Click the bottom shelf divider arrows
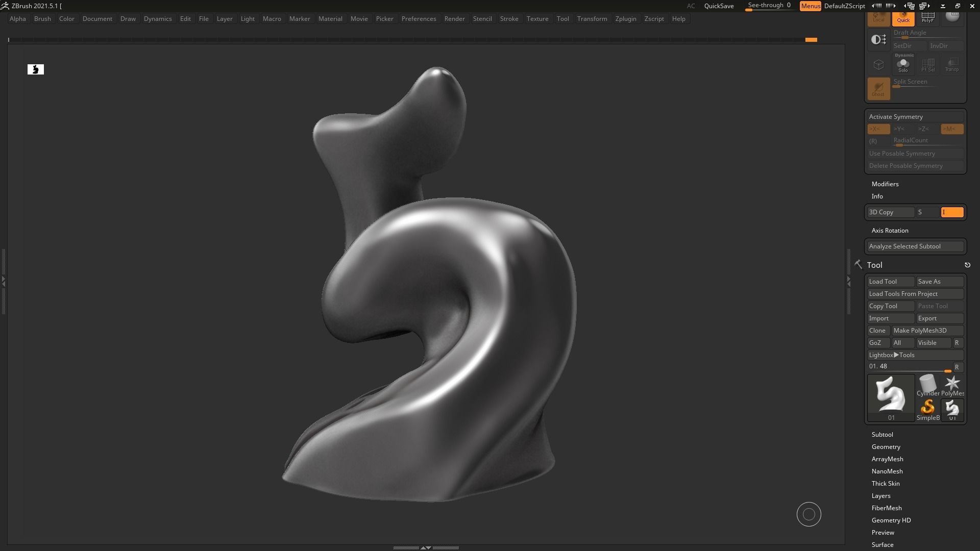The image size is (980, 551). (x=426, y=547)
